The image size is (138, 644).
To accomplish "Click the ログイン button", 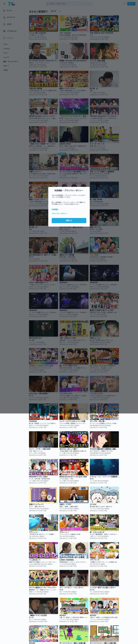I will tap(131, 4).
